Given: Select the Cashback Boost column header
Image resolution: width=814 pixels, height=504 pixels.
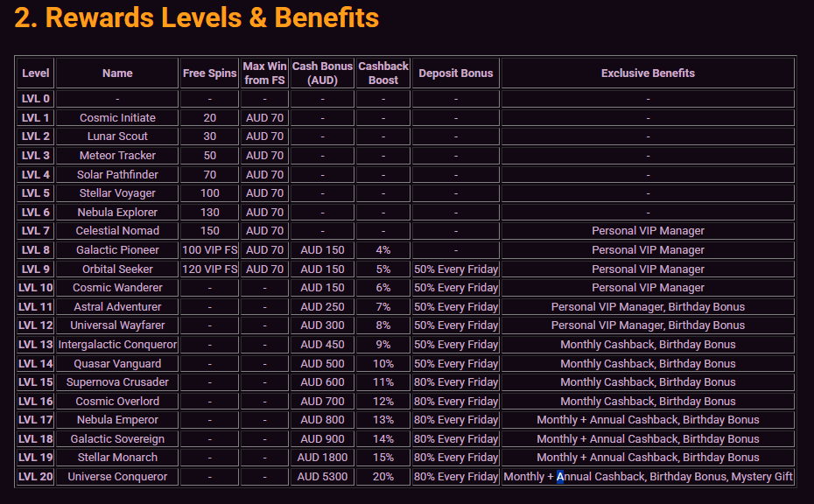Looking at the screenshot, I should 383,73.
